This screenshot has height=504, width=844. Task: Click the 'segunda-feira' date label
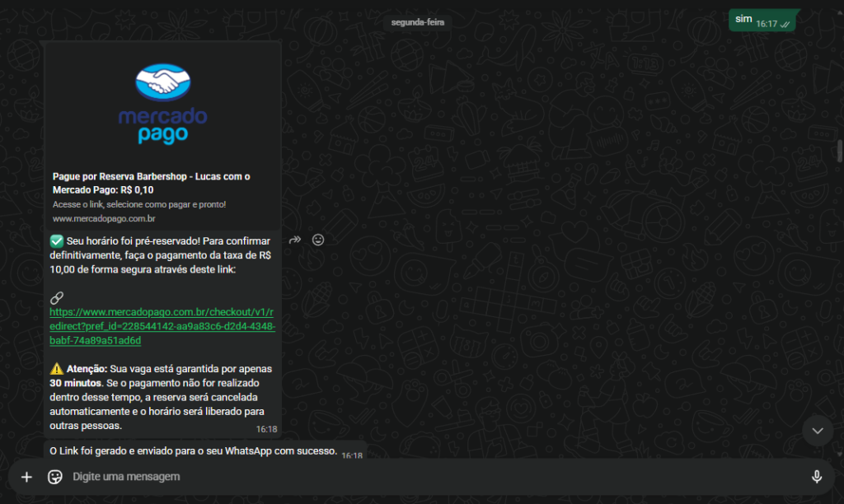coord(418,22)
